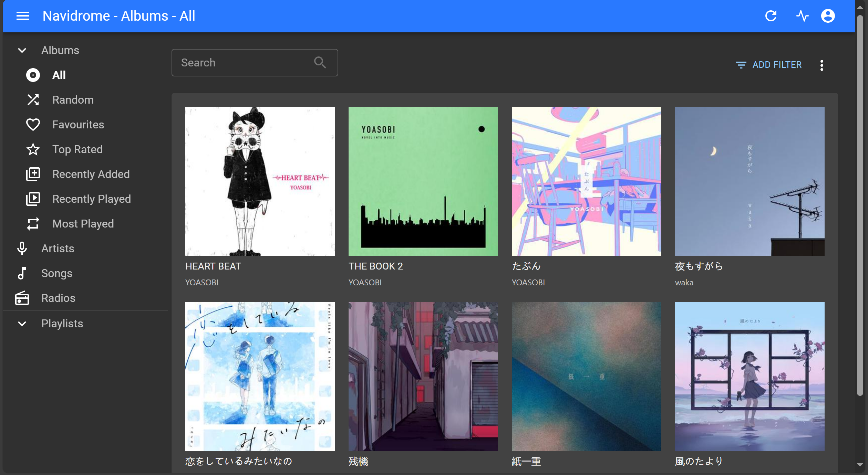Open the user account icon
Viewport: 868px width, 475px height.
coord(828,16)
